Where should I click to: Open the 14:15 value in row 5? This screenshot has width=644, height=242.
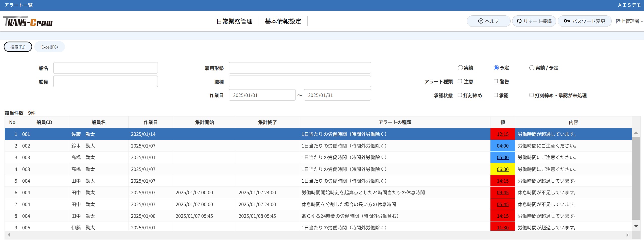tap(503, 181)
